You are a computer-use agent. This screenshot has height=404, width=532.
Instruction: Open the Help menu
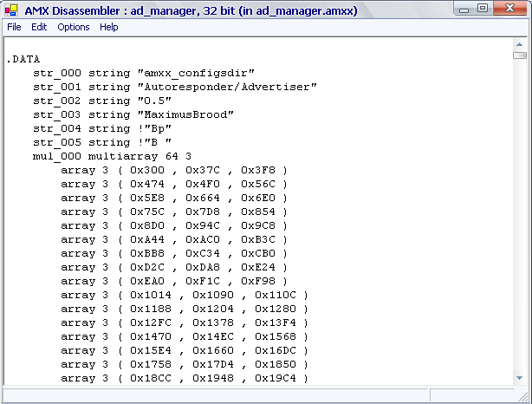[109, 27]
